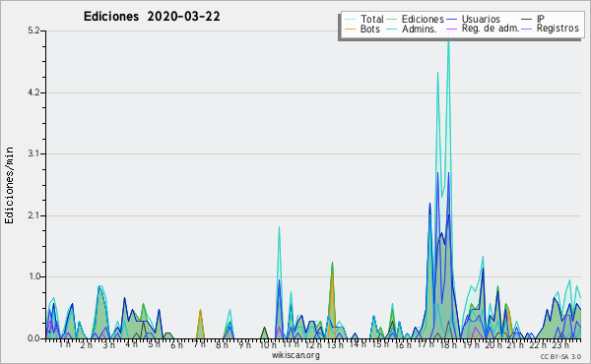Click the 1.0 y-axis value
Image resolution: width=591 pixels, height=364 pixels.
click(33, 276)
